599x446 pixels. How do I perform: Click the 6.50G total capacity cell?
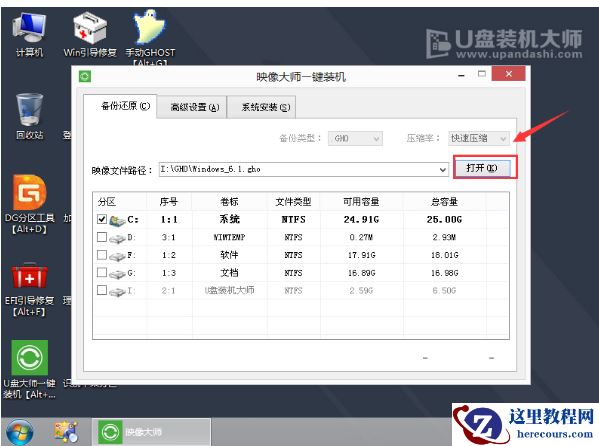[444, 291]
